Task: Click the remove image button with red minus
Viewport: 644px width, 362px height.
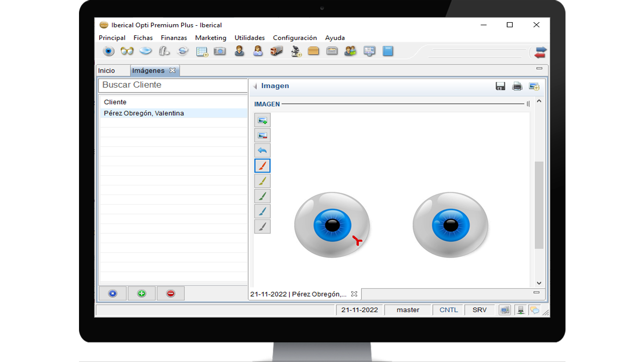Action: [262, 135]
